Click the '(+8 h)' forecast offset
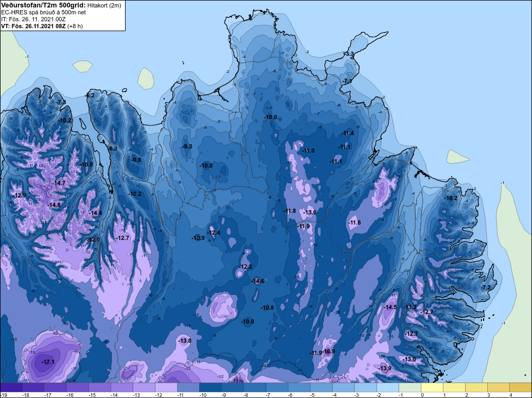Image resolution: width=532 pixels, height=398 pixels. click(75, 26)
